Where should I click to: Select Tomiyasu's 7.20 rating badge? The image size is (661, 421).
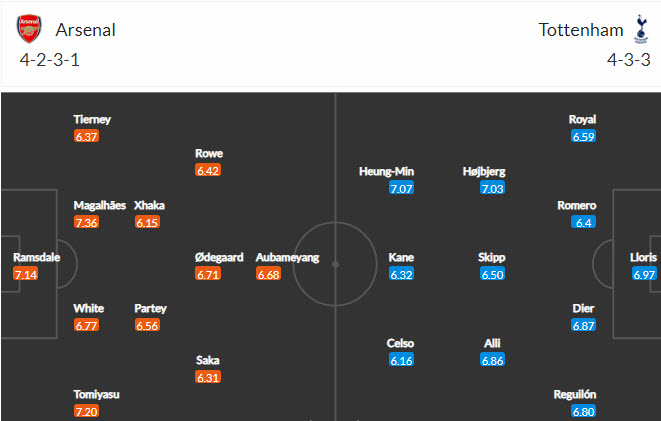pyautogui.click(x=86, y=411)
